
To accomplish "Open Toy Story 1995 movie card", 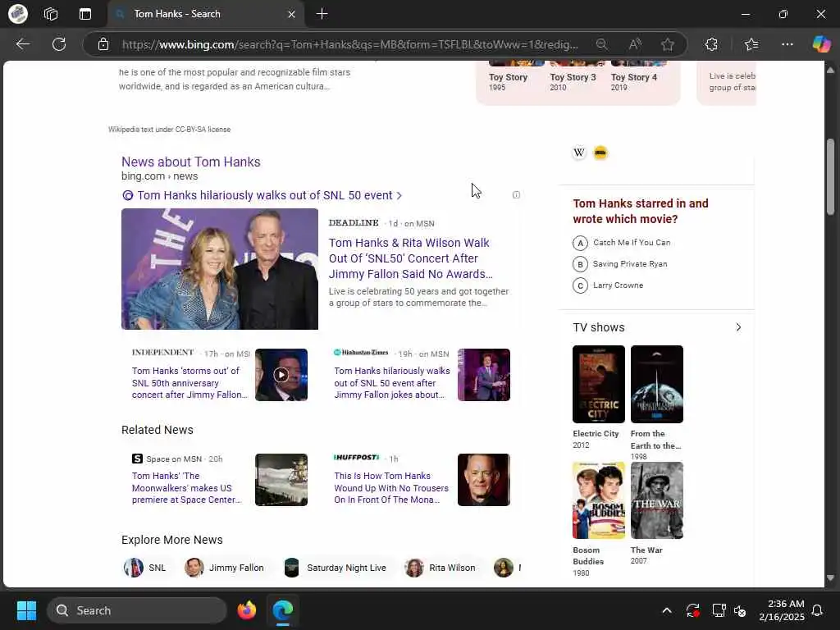I will tap(508, 76).
